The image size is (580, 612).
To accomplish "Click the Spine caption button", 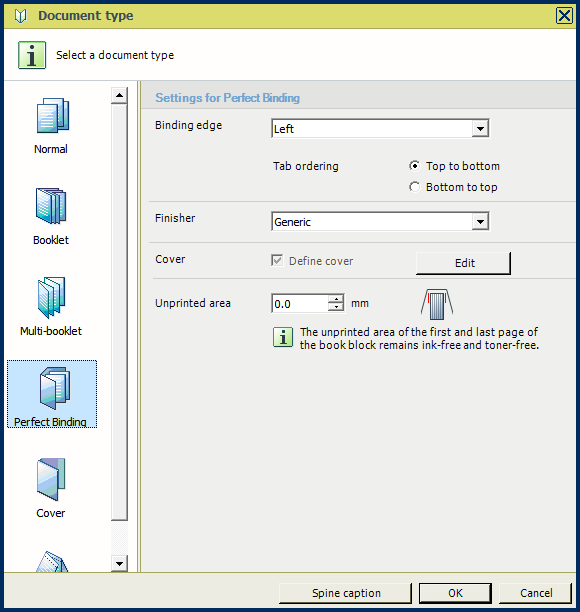I will [345, 593].
